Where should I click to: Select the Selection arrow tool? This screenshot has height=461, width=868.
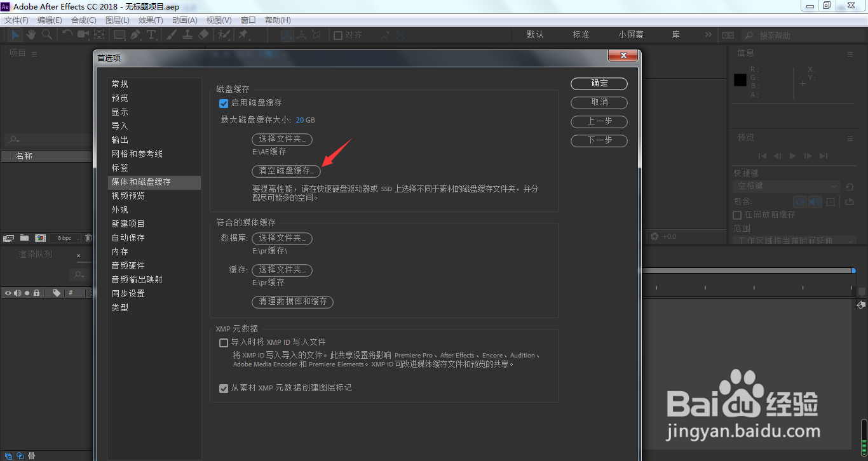coord(15,34)
